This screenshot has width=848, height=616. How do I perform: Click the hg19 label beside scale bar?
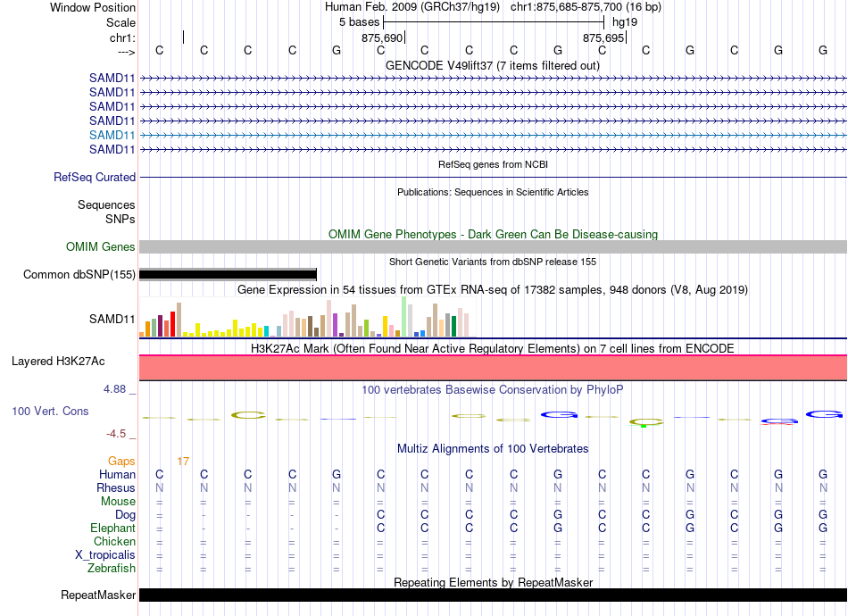625,22
